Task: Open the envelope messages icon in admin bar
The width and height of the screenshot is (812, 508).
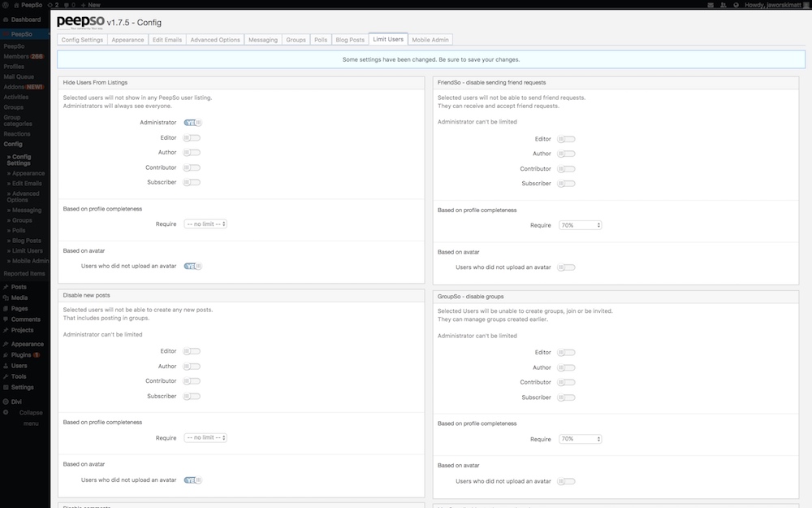Action: pos(710,5)
